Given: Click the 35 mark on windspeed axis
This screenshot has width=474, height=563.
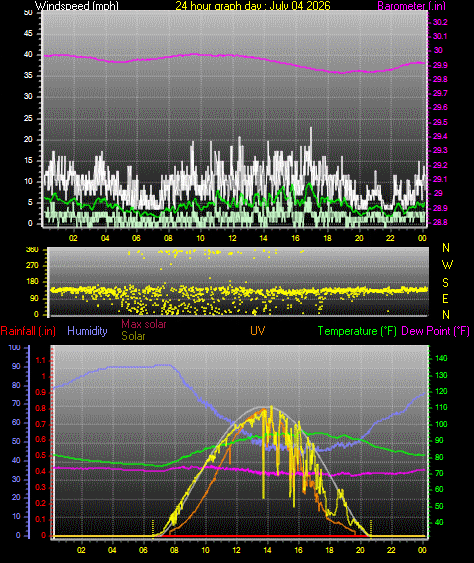Looking at the screenshot, I should 28,75.
